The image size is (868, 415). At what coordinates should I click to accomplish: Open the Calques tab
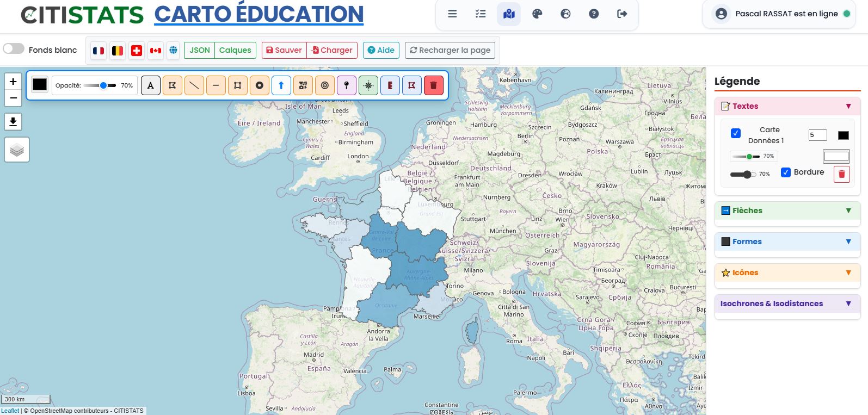tap(235, 50)
